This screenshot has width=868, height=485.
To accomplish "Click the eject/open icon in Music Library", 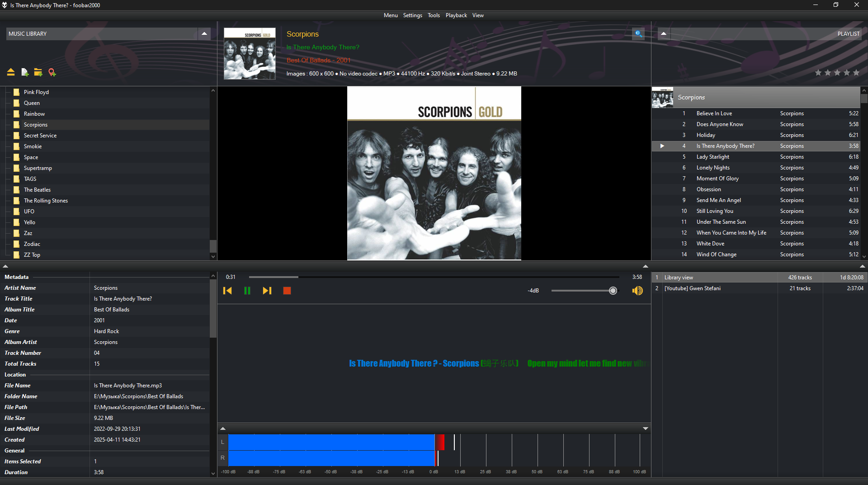I will (x=11, y=72).
